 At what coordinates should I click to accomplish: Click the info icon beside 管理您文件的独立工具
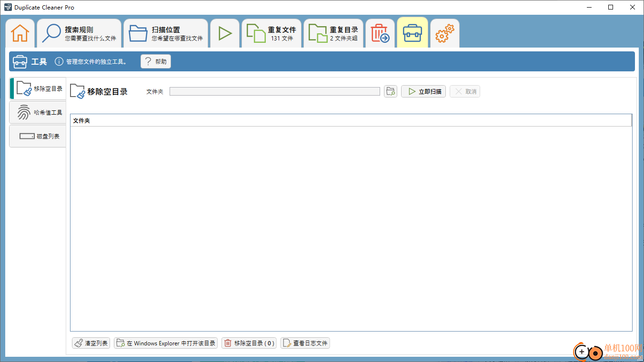59,61
